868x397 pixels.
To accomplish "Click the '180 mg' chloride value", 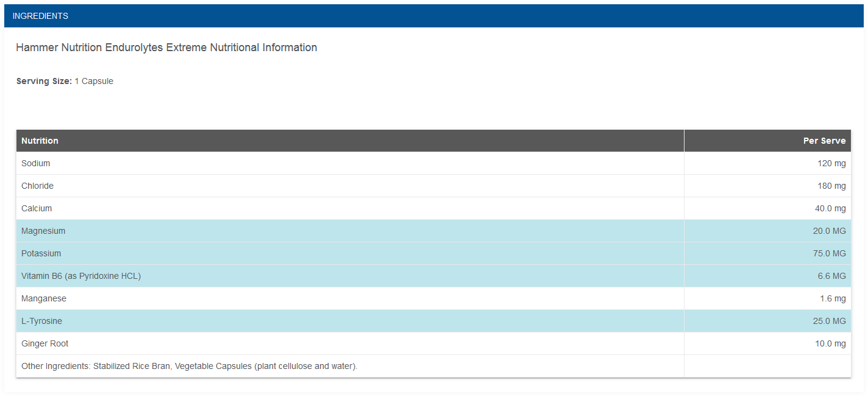I will click(x=831, y=186).
